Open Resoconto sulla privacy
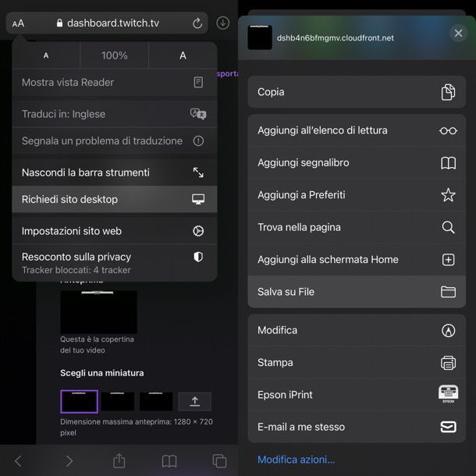Image resolution: width=476 pixels, height=476 pixels. click(x=115, y=263)
